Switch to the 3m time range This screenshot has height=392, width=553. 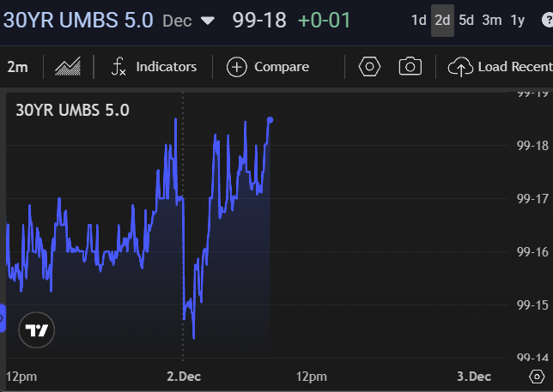pyautogui.click(x=491, y=20)
